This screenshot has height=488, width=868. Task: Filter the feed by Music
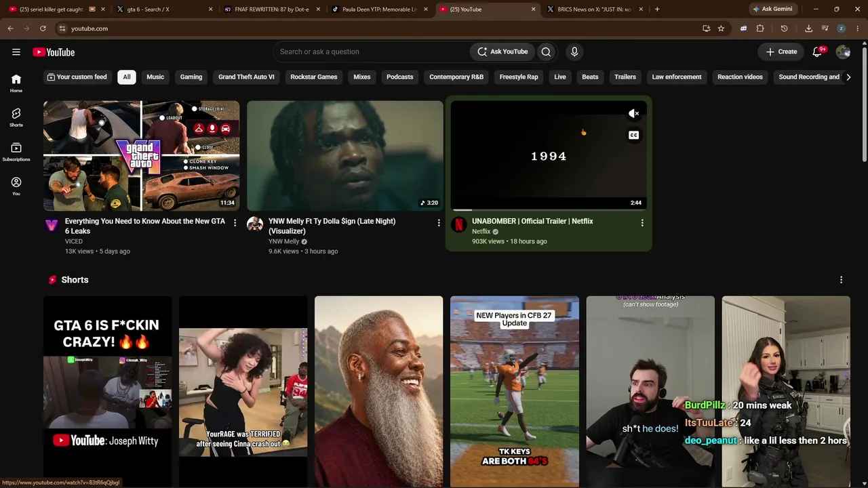tap(155, 77)
